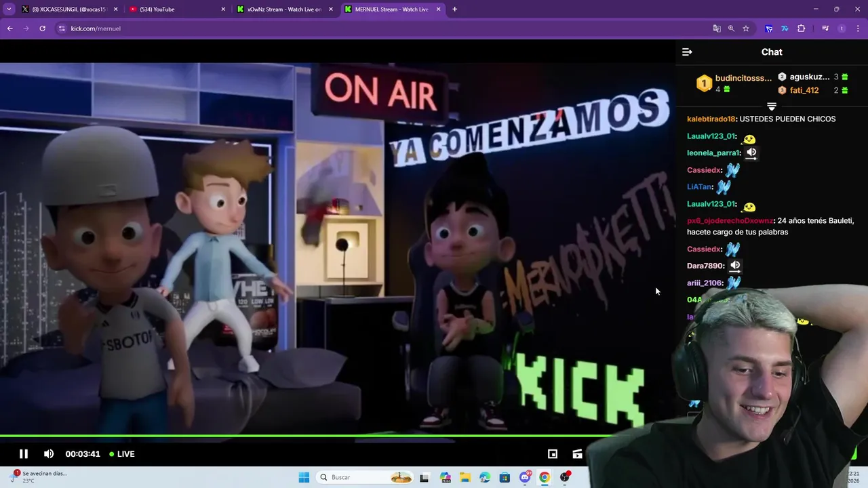View site information icon in address bar

pyautogui.click(x=62, y=28)
